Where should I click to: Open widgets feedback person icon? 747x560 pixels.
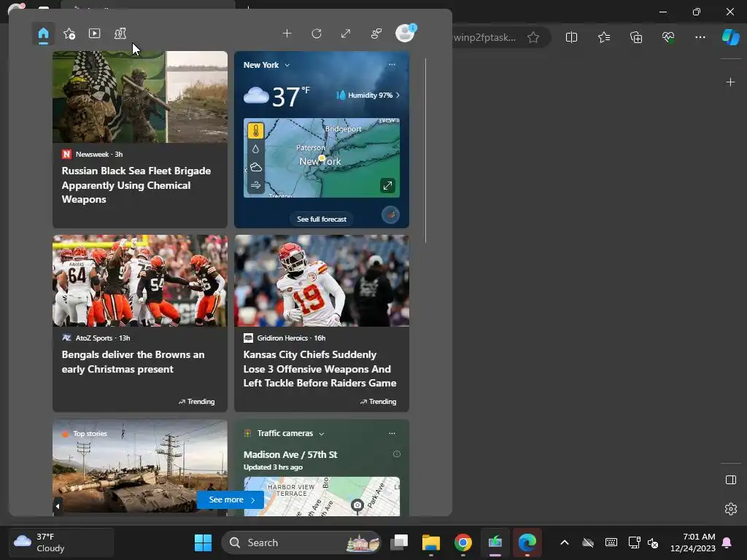376,34
